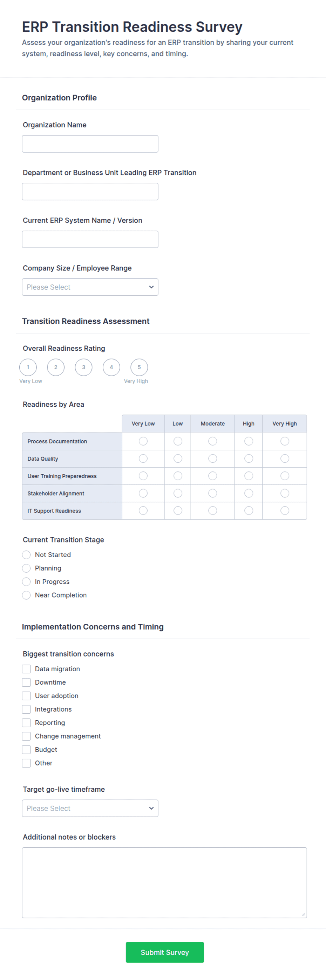Rate overall readiness as 5 Very High
Viewport: 326px width, 980px height.
click(x=139, y=367)
